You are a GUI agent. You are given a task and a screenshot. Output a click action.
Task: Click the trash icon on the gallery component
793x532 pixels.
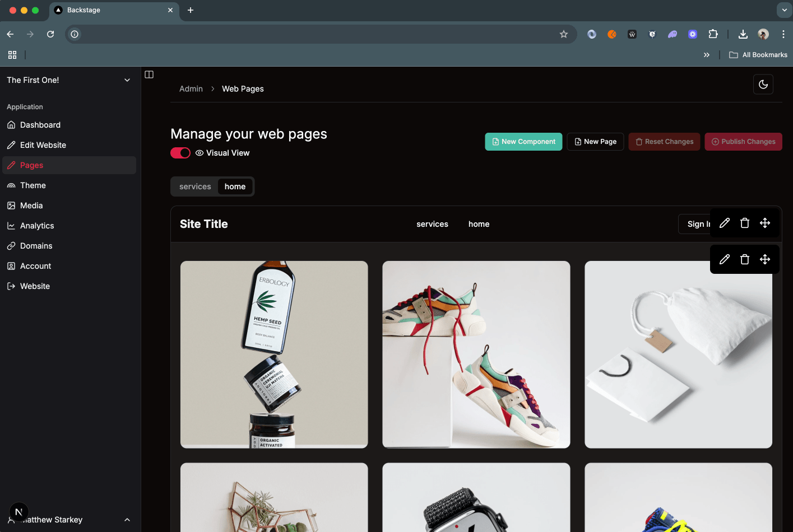(744, 259)
